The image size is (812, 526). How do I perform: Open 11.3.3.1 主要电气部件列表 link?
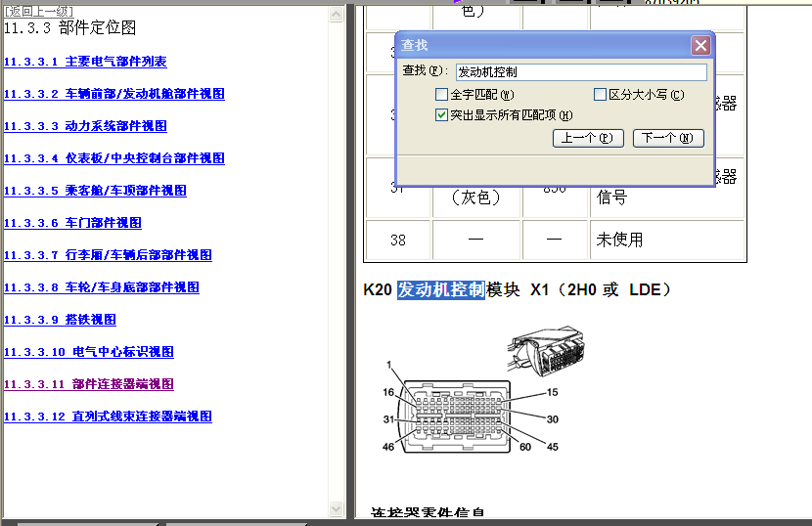click(85, 62)
